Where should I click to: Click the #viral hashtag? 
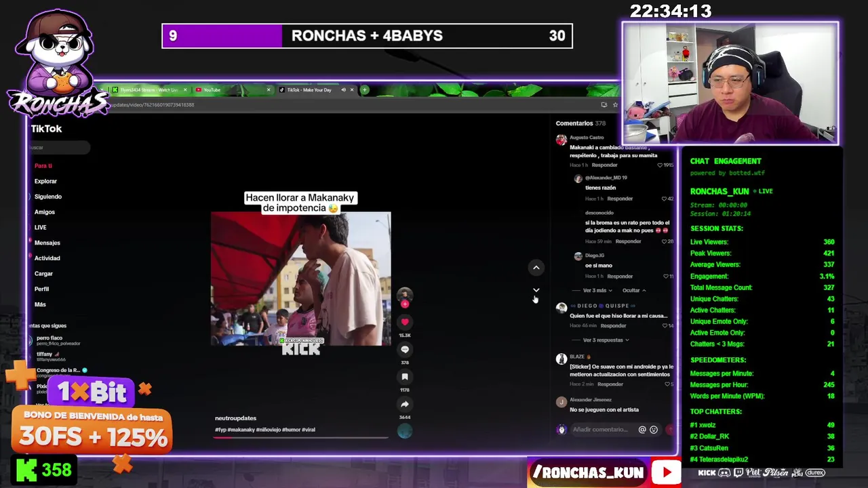pyautogui.click(x=309, y=430)
